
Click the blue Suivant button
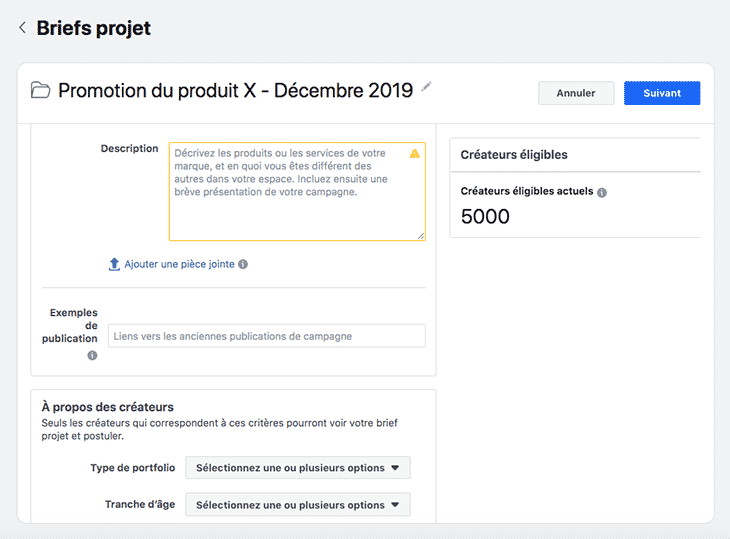tap(661, 93)
